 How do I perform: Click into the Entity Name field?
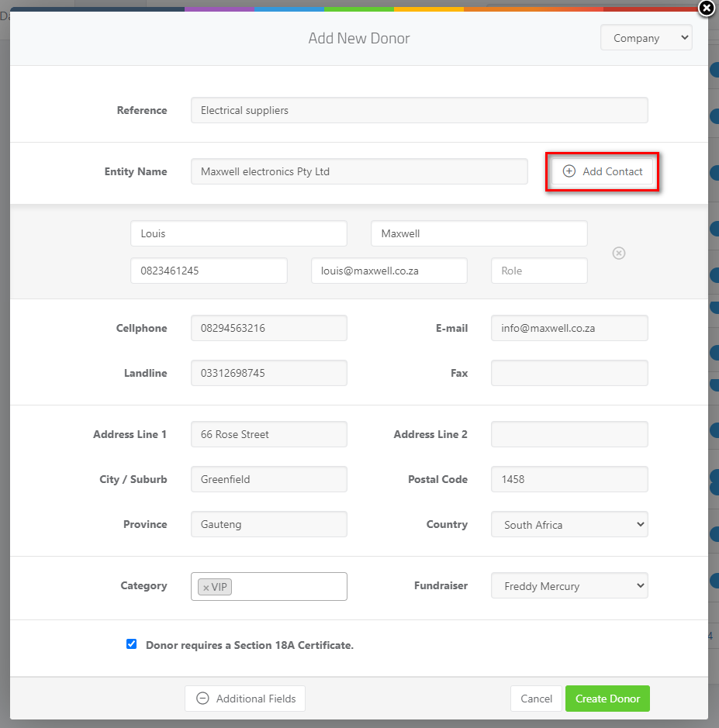359,171
